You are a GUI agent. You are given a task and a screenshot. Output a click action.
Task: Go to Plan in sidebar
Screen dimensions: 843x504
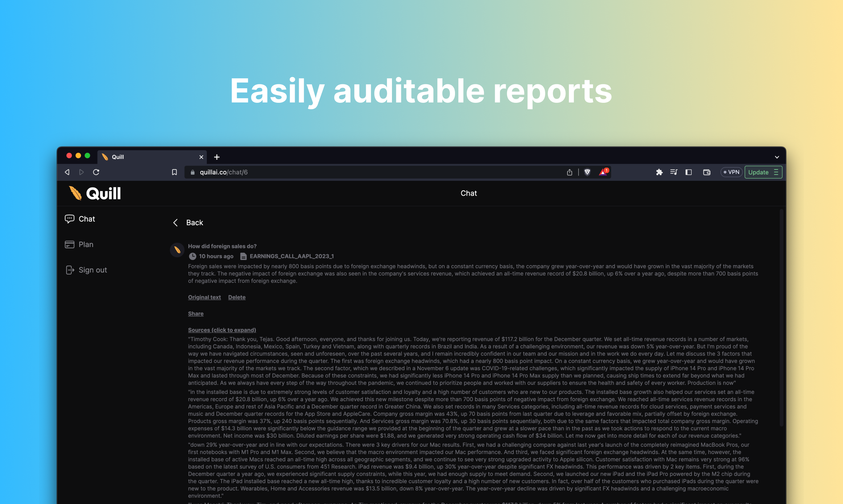[x=86, y=244]
